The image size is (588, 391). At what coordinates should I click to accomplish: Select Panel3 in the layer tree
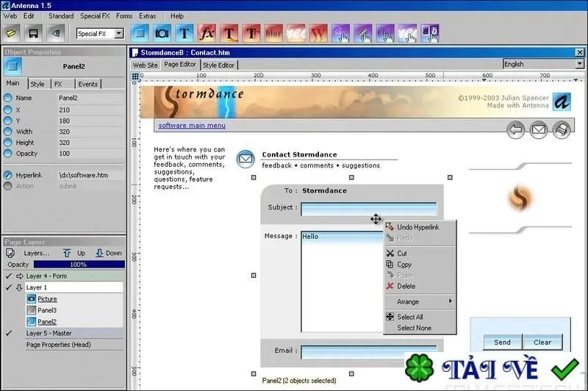point(47,310)
